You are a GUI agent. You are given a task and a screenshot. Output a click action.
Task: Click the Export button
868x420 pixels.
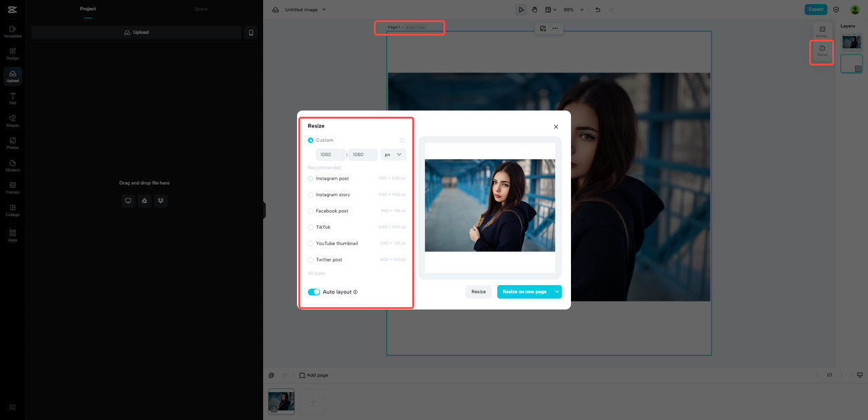816,9
